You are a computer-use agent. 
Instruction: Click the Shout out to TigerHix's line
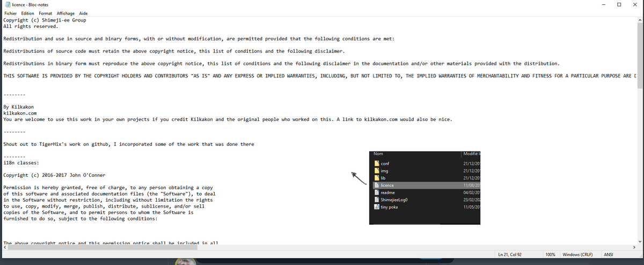[x=129, y=144]
